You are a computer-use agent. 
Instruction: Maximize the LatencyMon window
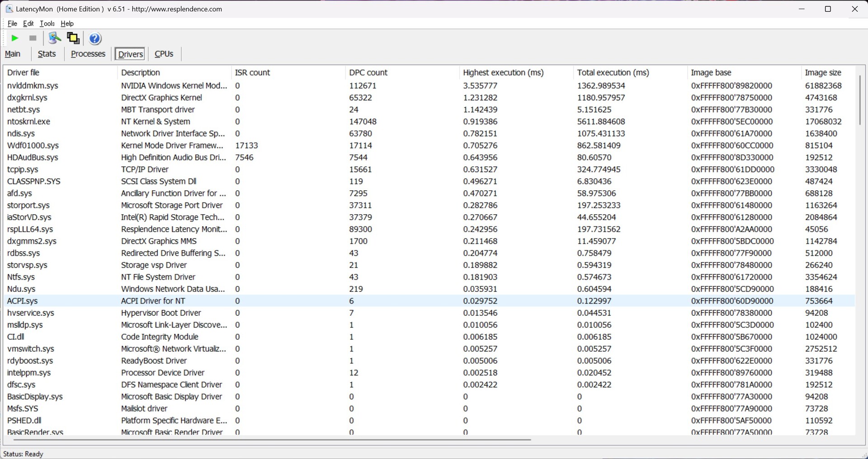click(x=828, y=9)
